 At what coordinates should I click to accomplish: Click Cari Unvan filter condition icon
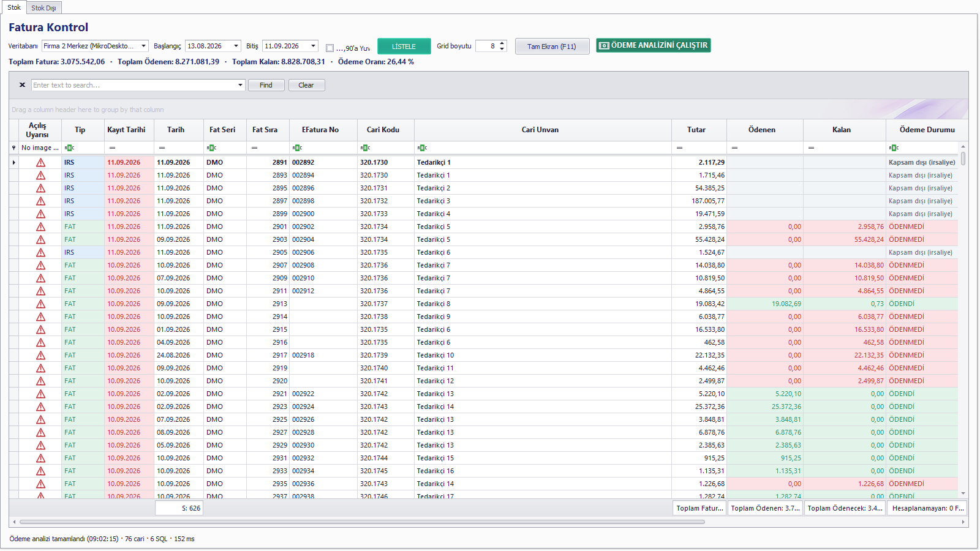coord(422,148)
